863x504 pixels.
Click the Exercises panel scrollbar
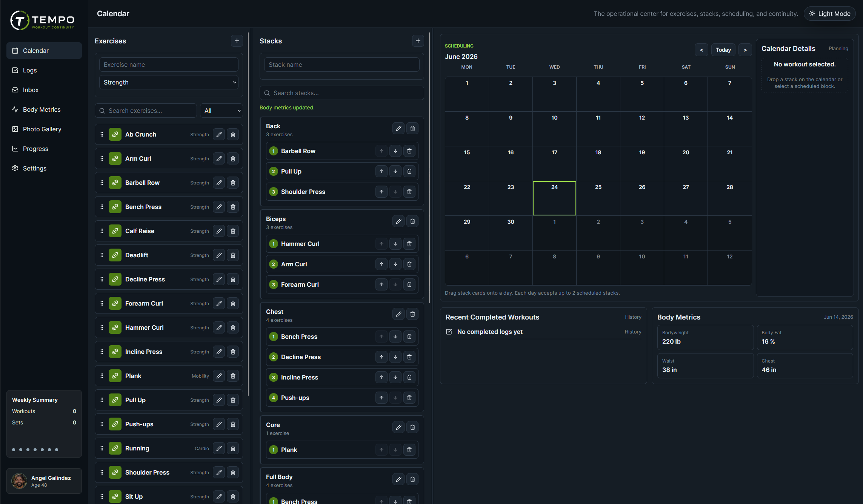(248, 213)
